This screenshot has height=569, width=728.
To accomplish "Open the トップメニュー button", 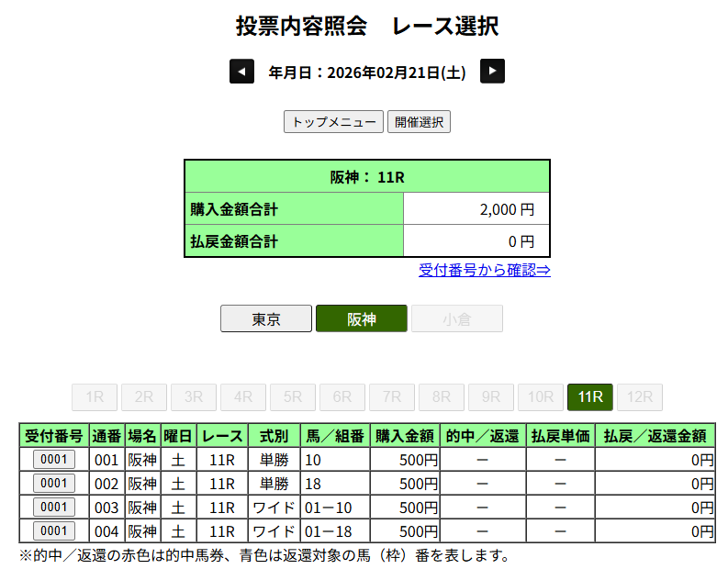I will pos(333,122).
